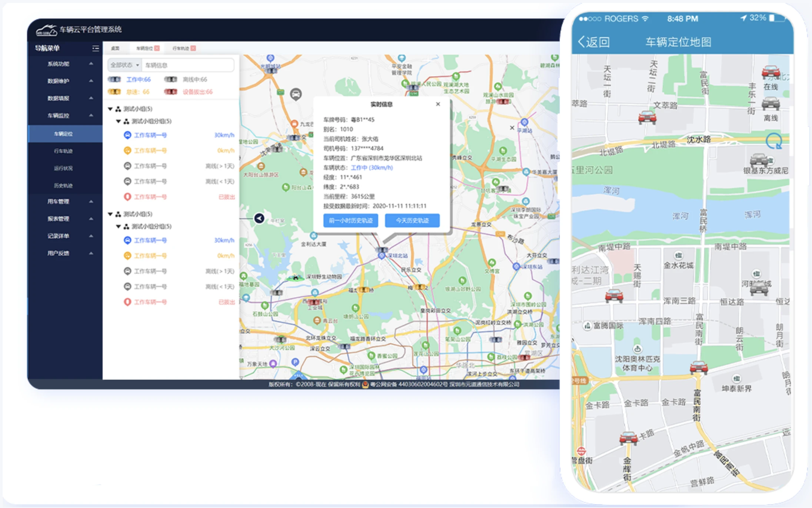Click the red car icon beside 设备拔出:66

point(170,92)
